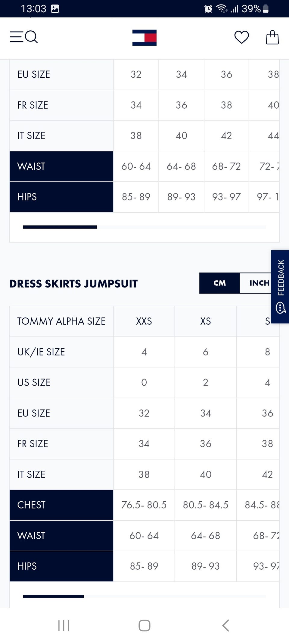Tap the WAIST row header in dress table

pos(61,536)
